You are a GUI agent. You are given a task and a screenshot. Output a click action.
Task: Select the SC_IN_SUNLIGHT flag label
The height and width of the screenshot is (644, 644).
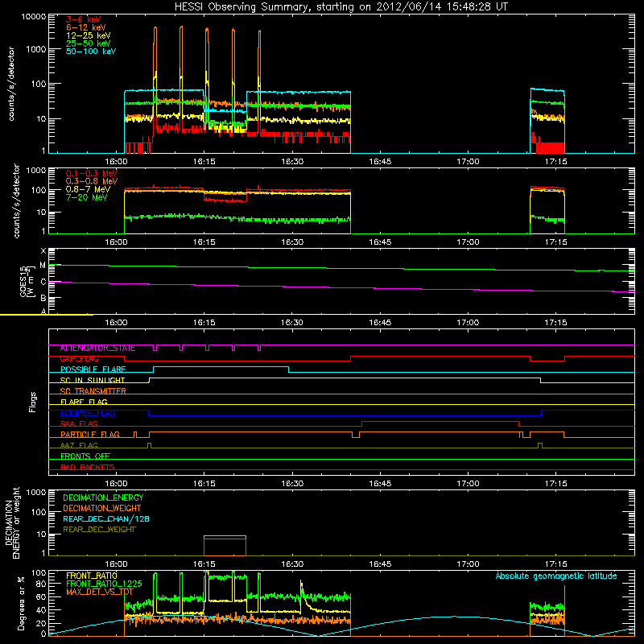[93, 380]
